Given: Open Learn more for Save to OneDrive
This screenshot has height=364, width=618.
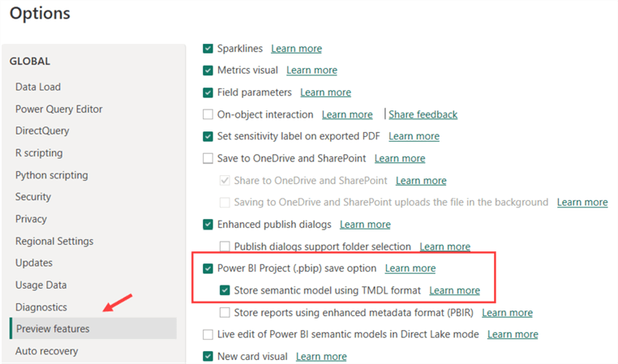Looking at the screenshot, I should point(400,158).
